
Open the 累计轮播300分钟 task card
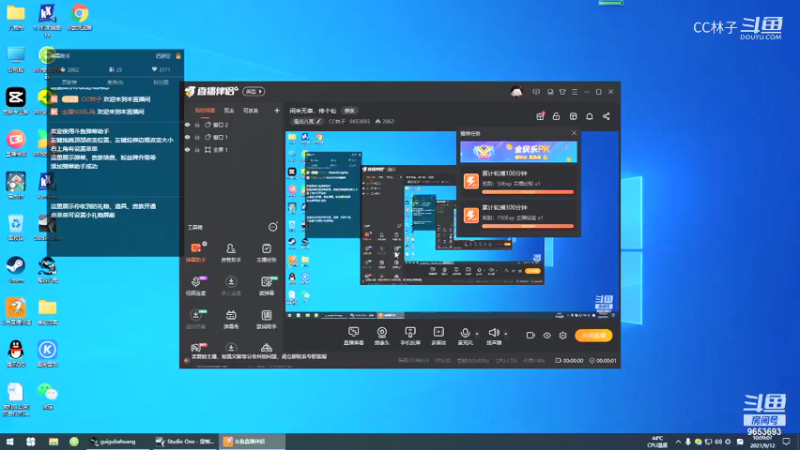[x=518, y=215]
